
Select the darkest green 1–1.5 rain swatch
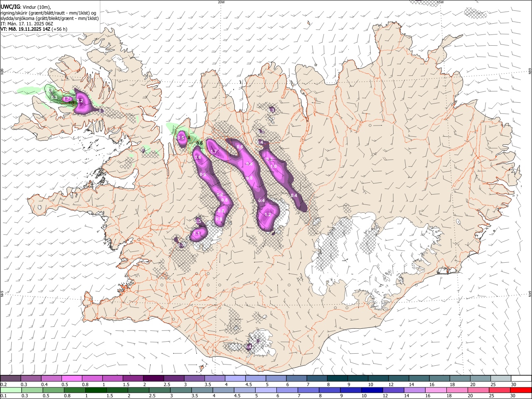[x=96, y=390]
